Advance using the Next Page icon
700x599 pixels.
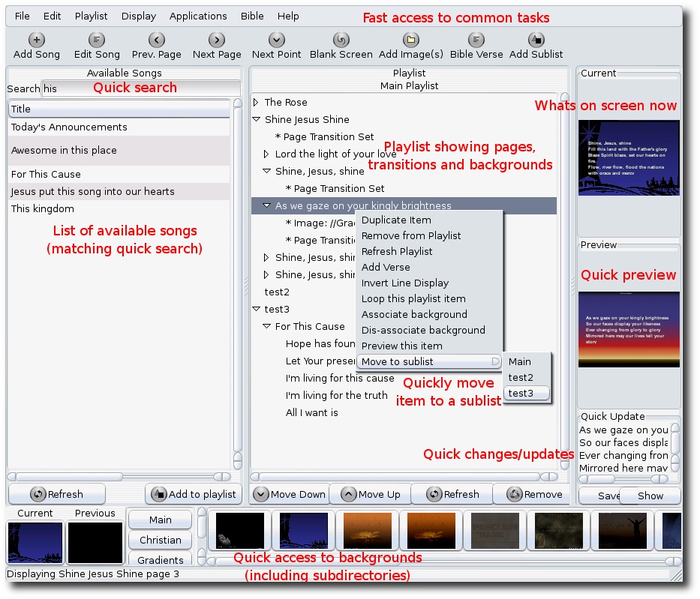pos(217,40)
